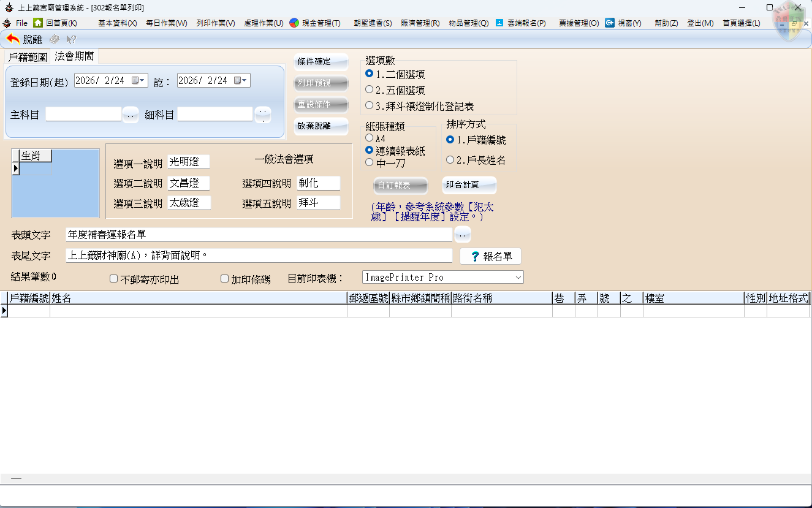Click the pie chart icon for 現金管理(T)

294,23
